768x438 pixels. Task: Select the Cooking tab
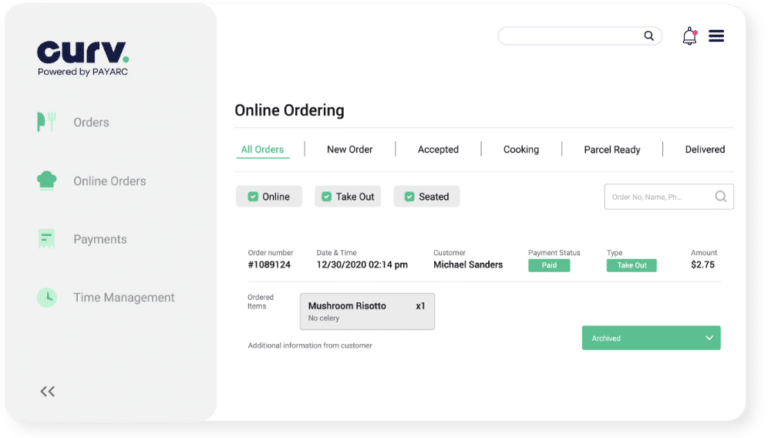(520, 150)
